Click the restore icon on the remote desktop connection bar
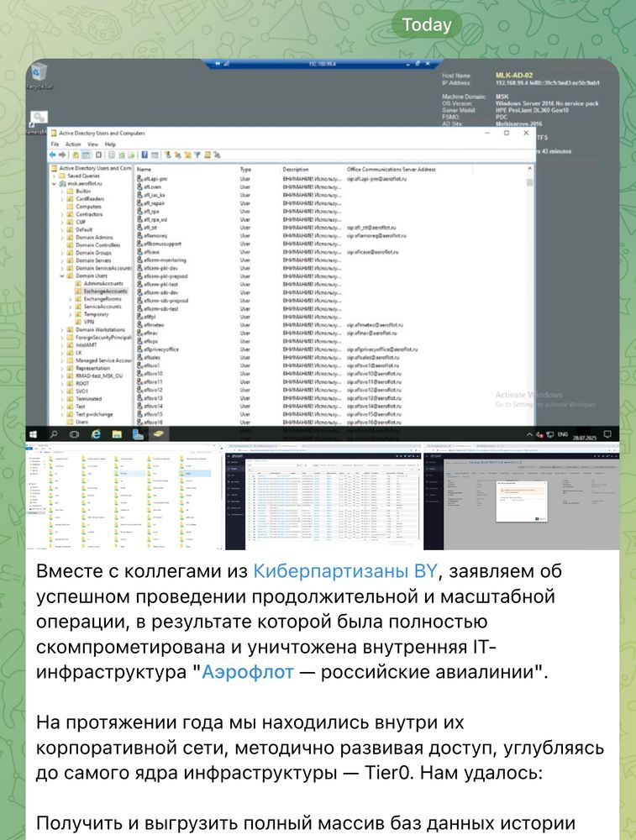Viewport: 636px width, 840px height. point(418,63)
